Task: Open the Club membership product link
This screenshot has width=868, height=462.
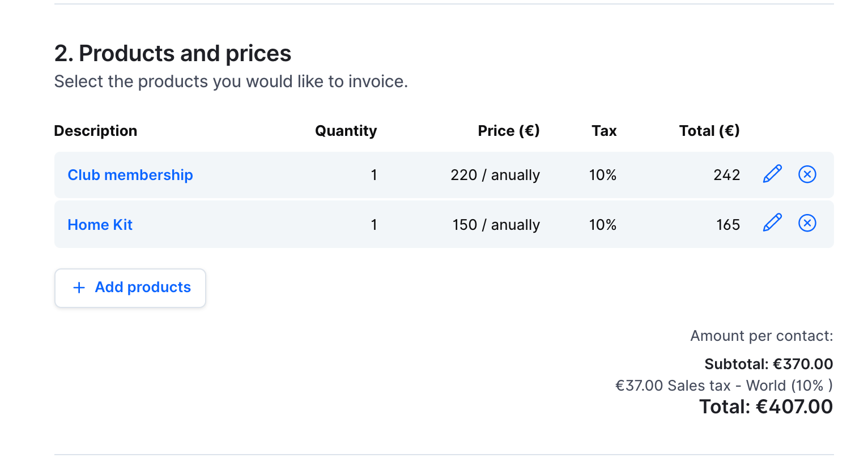Action: (130, 175)
